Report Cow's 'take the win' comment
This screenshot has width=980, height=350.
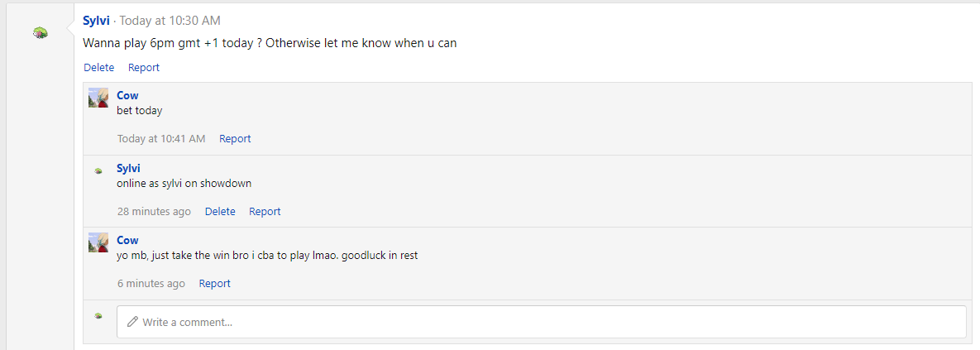pyautogui.click(x=214, y=284)
